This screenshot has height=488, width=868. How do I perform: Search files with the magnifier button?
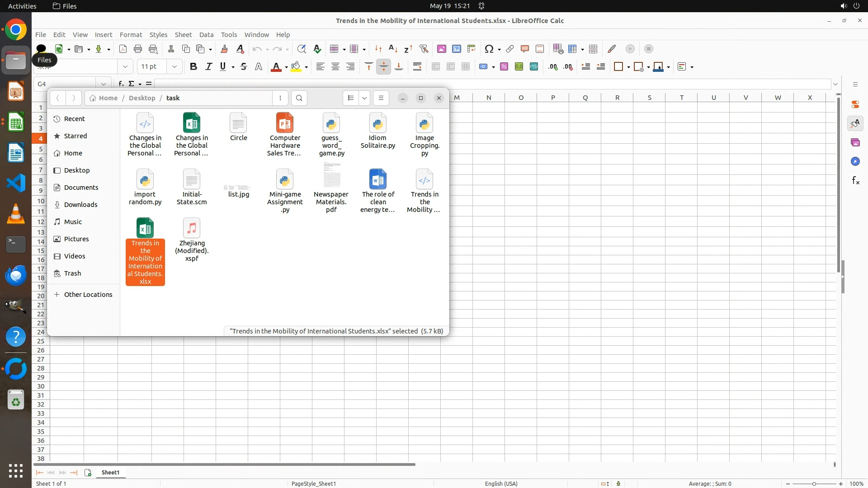(299, 98)
